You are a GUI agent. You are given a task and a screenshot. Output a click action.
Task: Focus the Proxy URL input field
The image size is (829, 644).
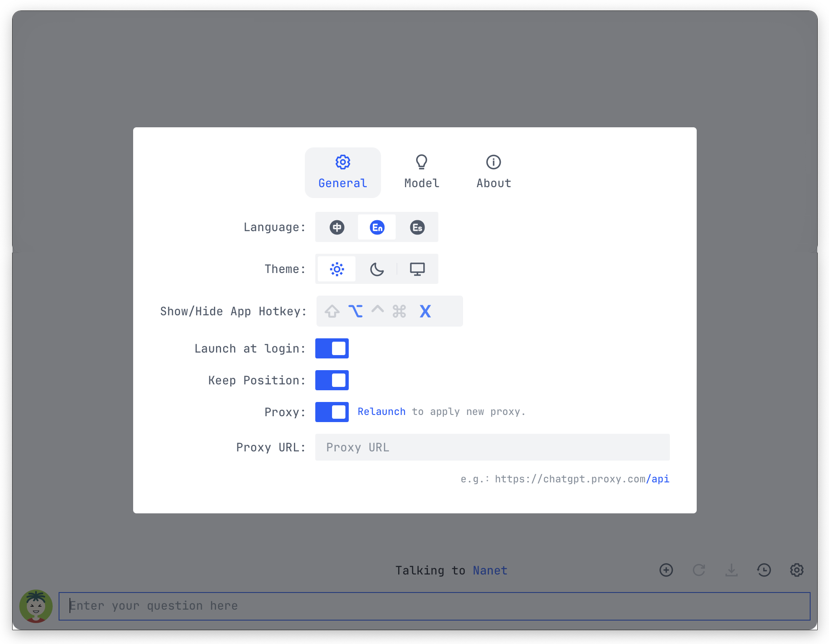[492, 447]
